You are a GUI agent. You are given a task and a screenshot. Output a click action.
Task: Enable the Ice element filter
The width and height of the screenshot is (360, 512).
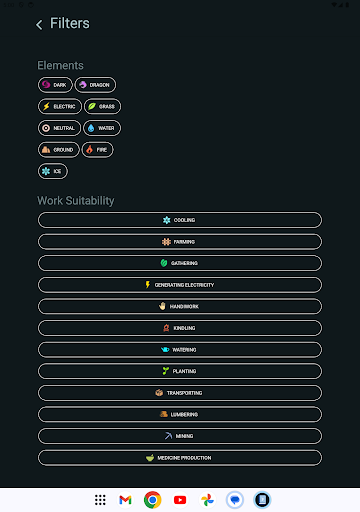tap(53, 171)
